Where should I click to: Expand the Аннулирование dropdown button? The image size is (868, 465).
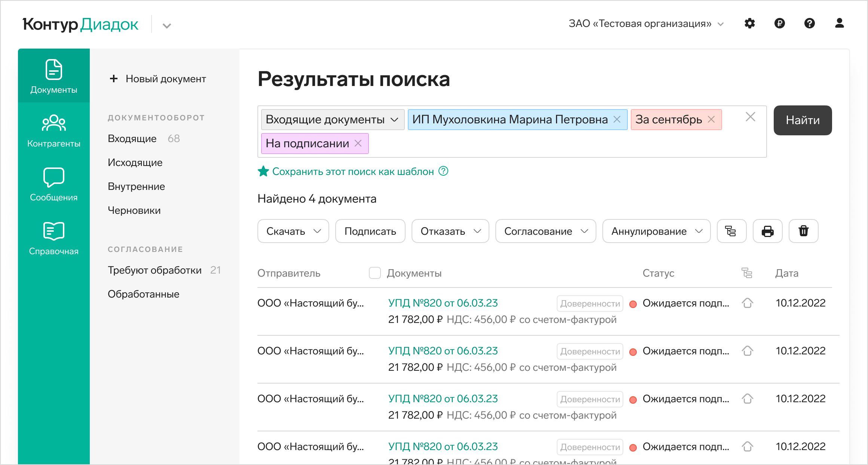point(657,231)
